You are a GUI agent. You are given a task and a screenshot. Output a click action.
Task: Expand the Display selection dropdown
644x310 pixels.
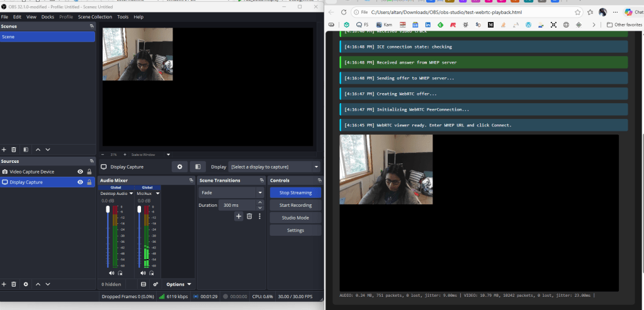click(x=274, y=167)
